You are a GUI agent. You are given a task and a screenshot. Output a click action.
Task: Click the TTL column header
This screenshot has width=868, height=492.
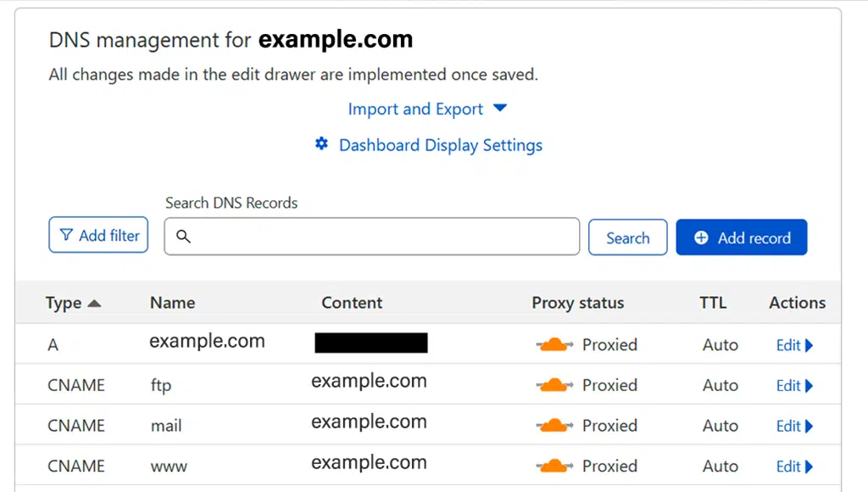click(712, 303)
